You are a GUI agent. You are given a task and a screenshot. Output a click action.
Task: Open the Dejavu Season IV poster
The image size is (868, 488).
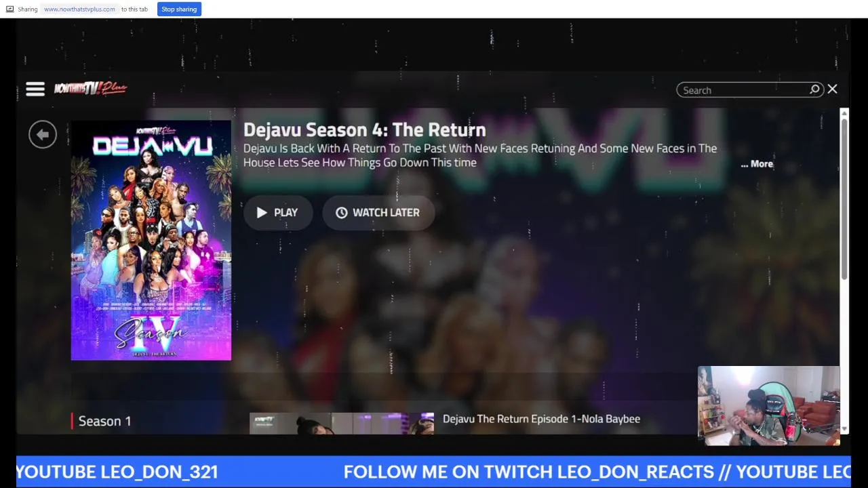[151, 241]
